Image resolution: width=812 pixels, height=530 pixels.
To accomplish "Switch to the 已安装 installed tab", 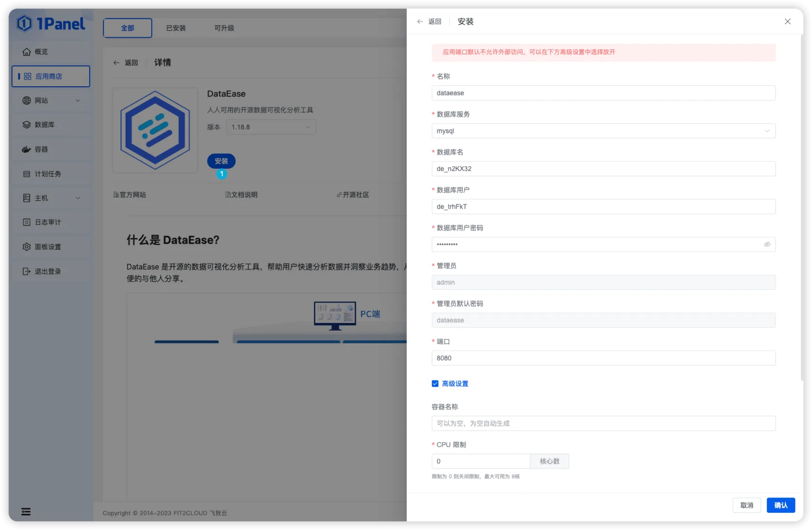I will [x=176, y=28].
